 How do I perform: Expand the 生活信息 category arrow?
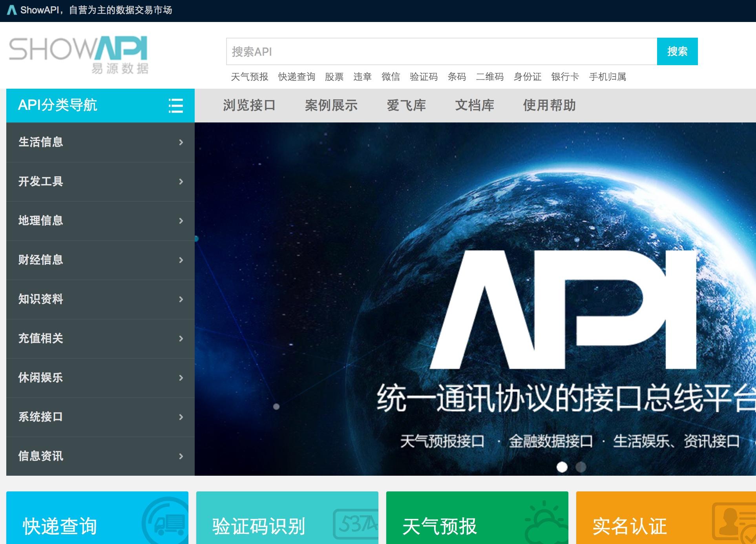[181, 142]
